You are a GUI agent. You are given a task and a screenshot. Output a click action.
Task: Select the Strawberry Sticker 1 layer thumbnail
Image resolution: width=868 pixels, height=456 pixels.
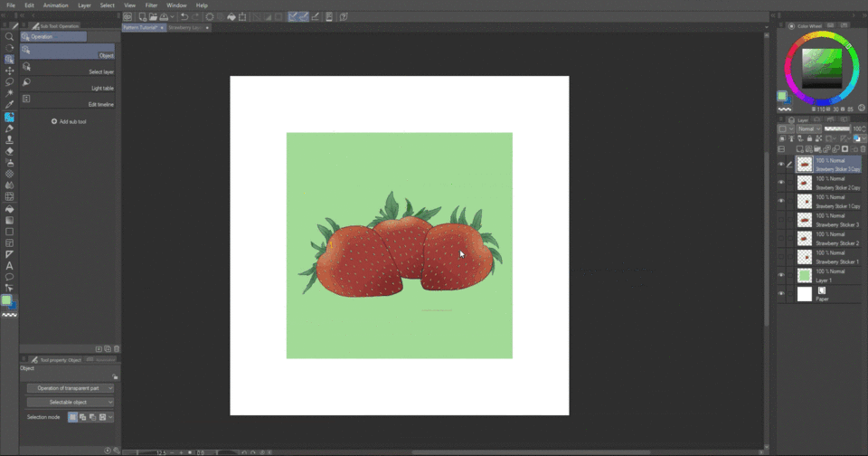(x=804, y=257)
